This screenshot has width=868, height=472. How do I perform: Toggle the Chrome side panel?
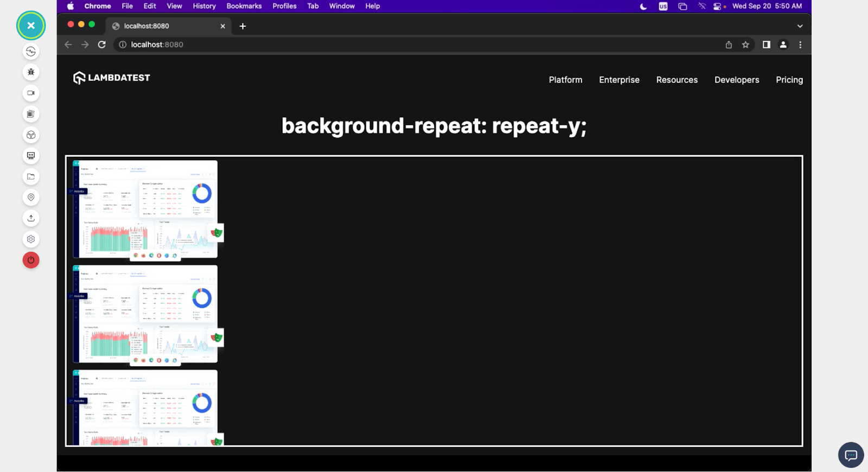coord(766,44)
